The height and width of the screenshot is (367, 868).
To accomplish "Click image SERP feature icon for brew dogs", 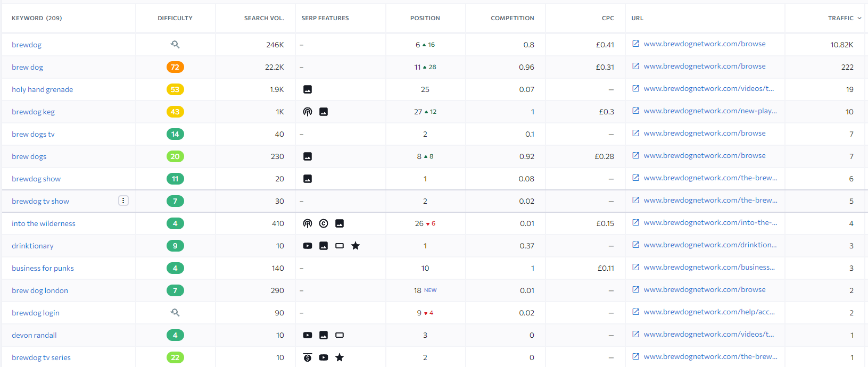I will pos(308,156).
